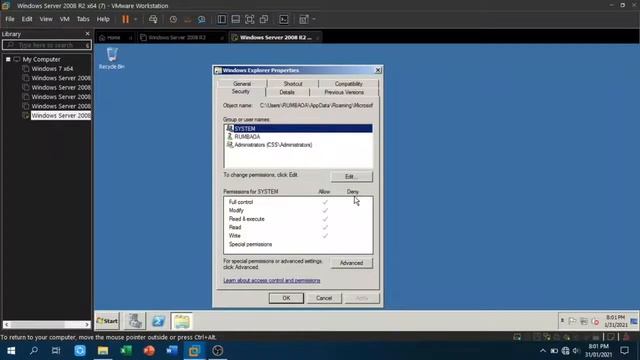
Task: Switch to the inactive Windows Server 2008 R2 tab
Action: point(177,38)
